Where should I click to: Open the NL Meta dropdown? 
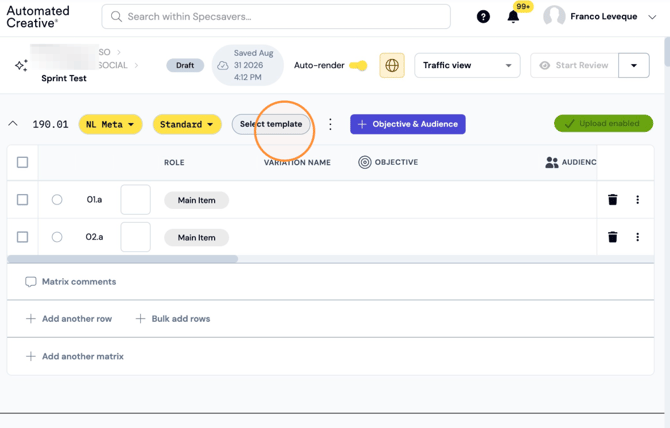coord(110,124)
